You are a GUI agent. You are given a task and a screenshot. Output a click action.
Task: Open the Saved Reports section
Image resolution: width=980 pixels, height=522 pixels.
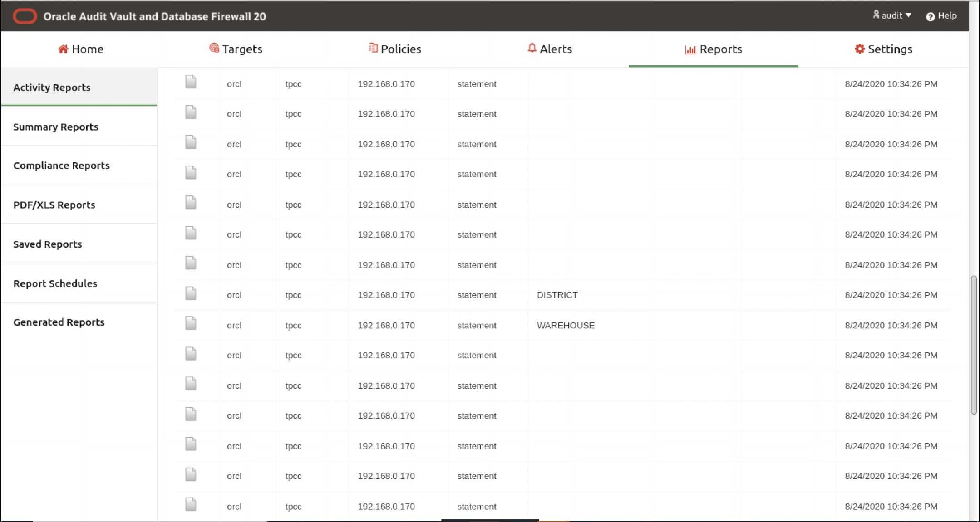click(47, 244)
